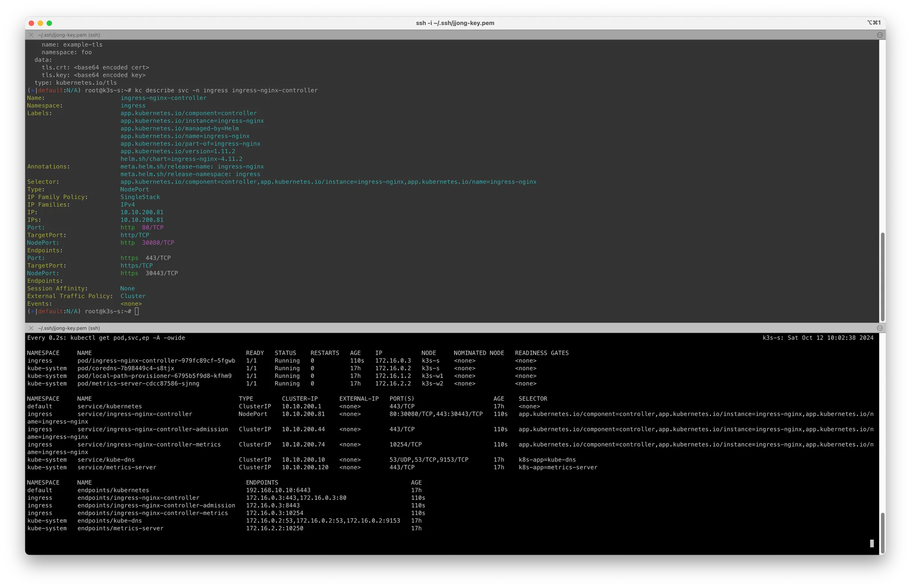Click the watch header 'Every 0.2s: kubectl get pod,svc,ep'
911x588 pixels.
click(x=88, y=338)
